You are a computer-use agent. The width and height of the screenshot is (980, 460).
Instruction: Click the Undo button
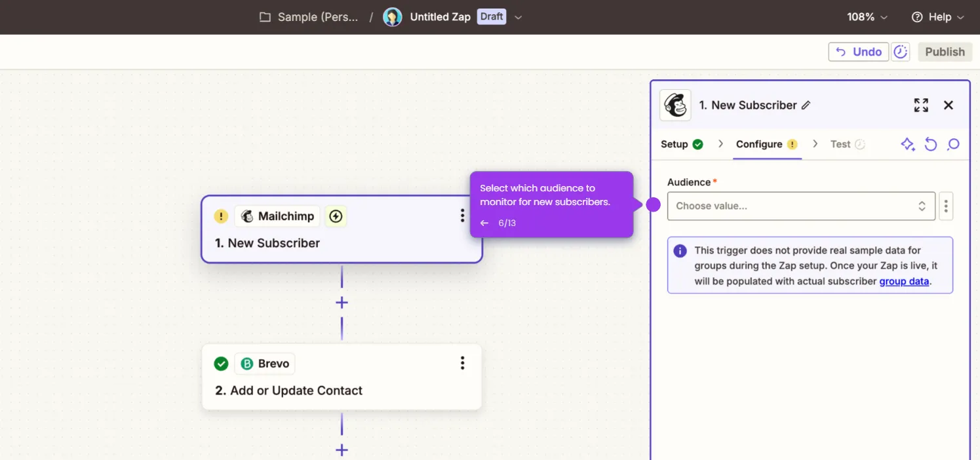click(859, 52)
